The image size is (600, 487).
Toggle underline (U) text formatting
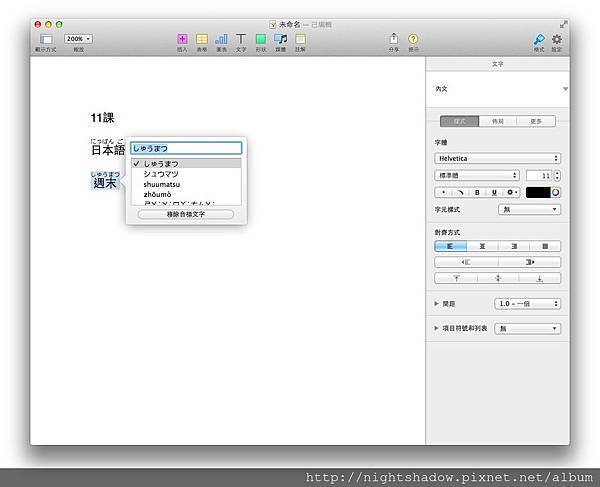coord(494,192)
